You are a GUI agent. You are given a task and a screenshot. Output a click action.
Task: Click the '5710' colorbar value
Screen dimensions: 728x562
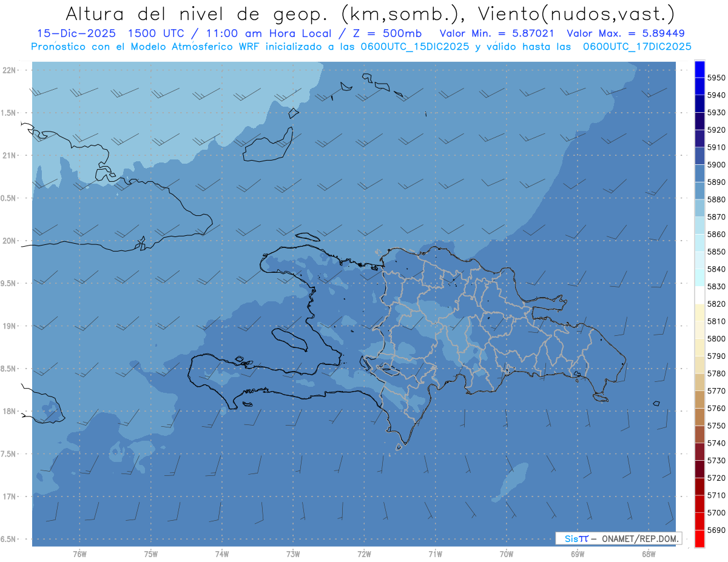tap(716, 495)
